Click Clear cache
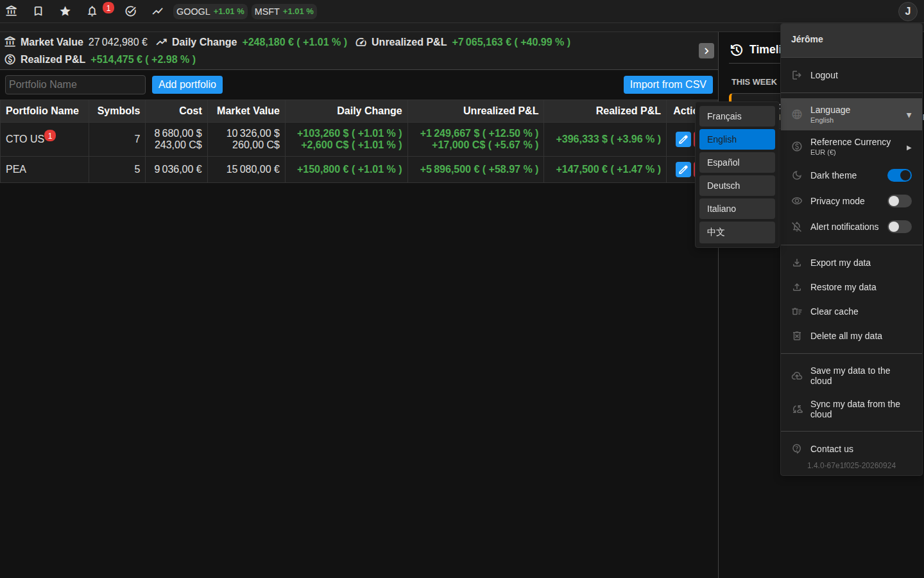The width and height of the screenshot is (924, 578). pos(851,311)
